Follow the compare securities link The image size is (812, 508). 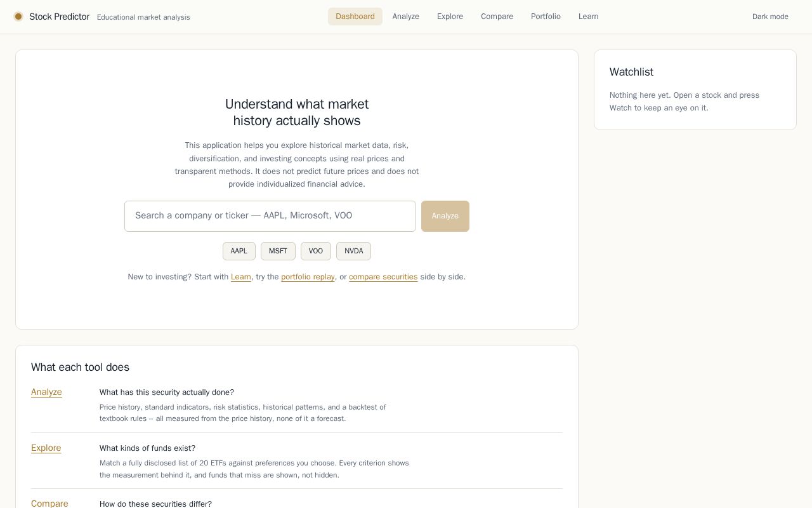[383, 277]
